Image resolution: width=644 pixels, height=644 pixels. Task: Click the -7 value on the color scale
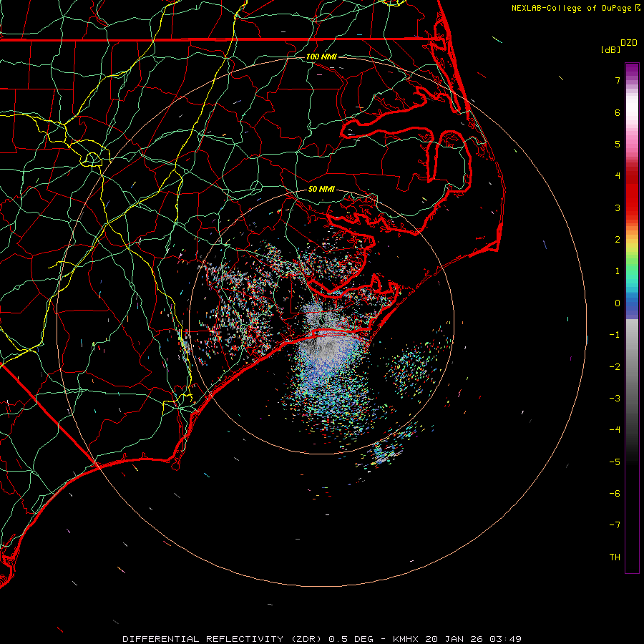pos(615,525)
